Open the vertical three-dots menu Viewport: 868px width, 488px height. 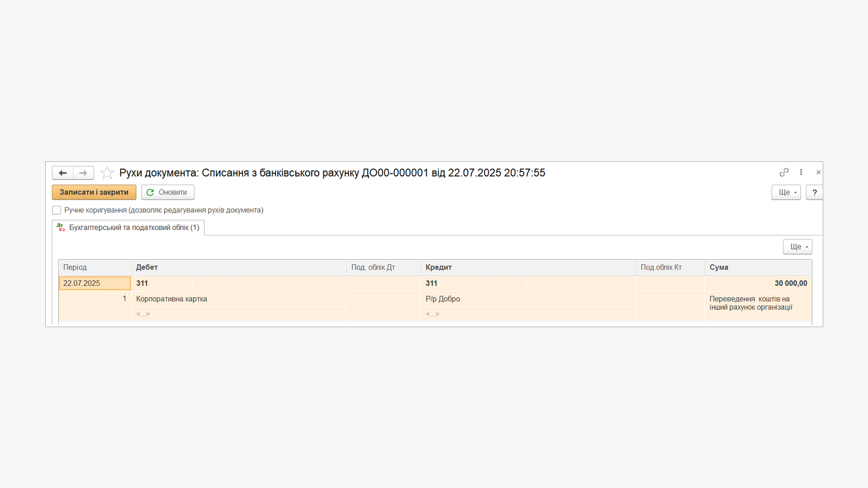click(801, 172)
